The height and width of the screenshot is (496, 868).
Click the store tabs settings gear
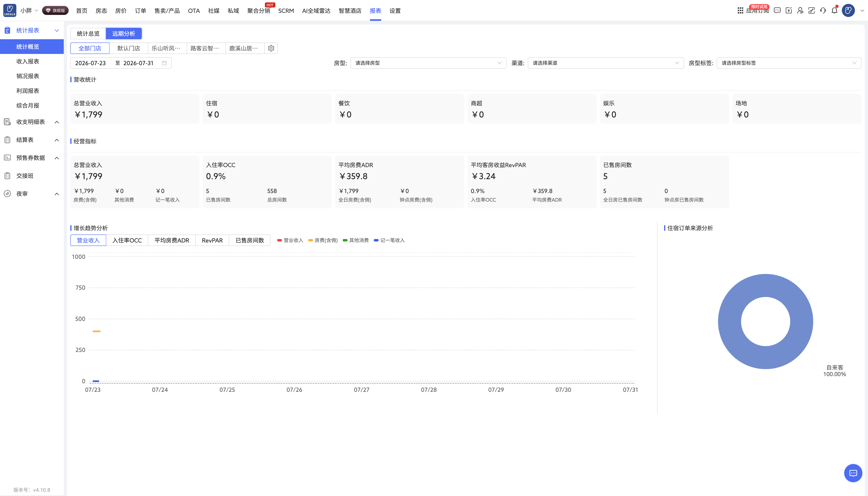pyautogui.click(x=271, y=48)
